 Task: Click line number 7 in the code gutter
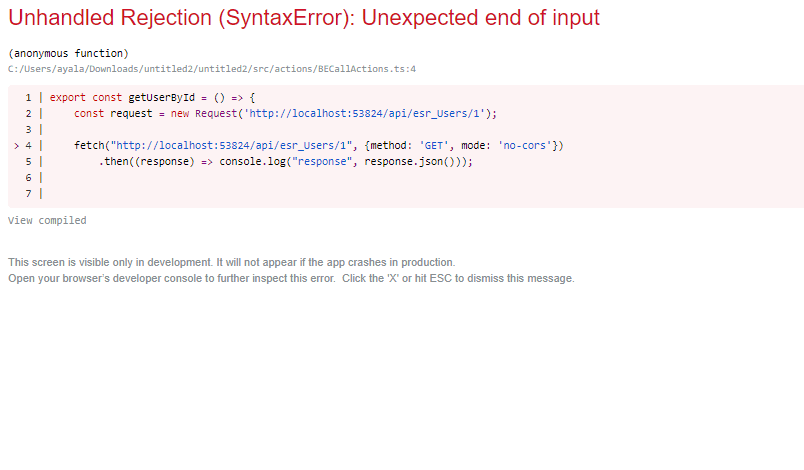[x=29, y=194]
